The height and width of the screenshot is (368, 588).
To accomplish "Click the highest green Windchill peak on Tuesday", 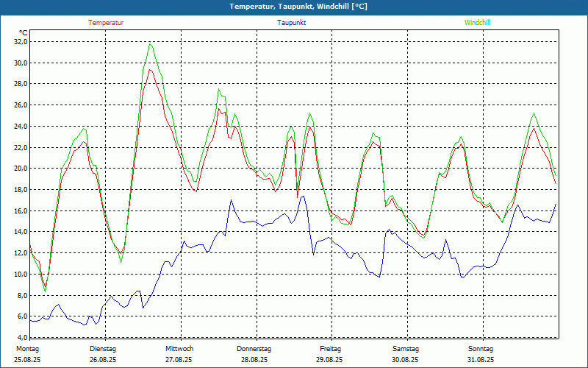I will [151, 44].
